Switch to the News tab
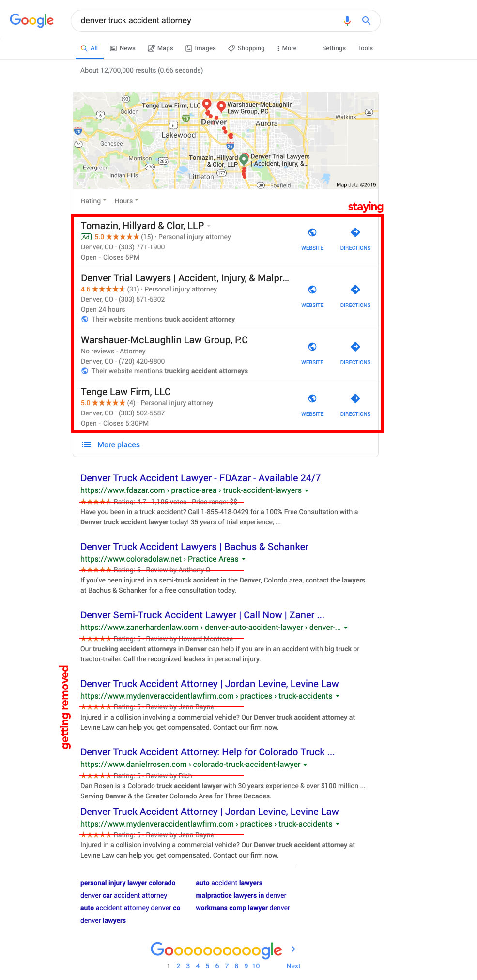 pyautogui.click(x=123, y=48)
